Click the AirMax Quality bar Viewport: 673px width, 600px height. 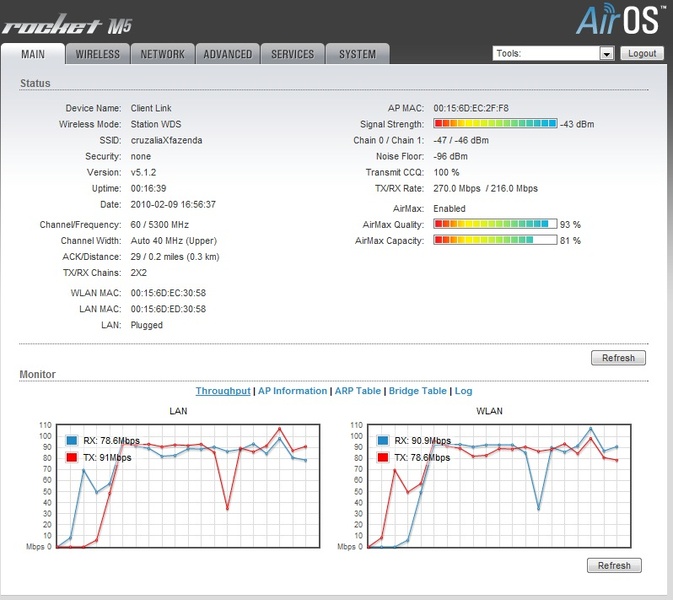(495, 224)
